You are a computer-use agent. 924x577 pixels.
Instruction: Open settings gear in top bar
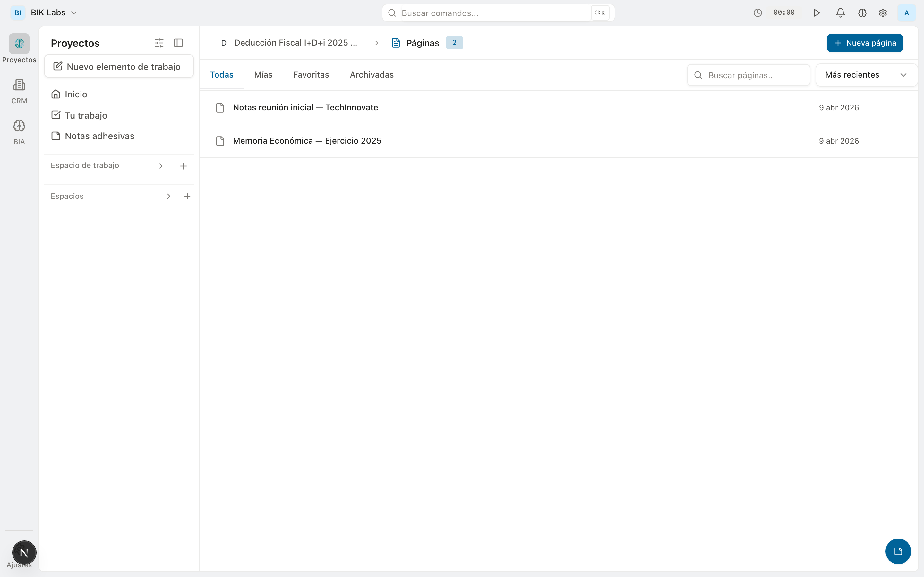click(x=883, y=13)
